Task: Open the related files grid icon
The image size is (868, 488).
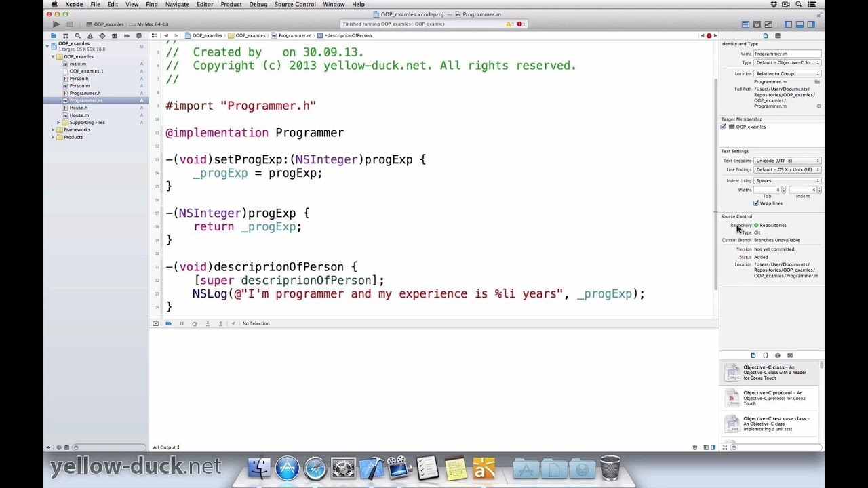Action: (x=155, y=35)
